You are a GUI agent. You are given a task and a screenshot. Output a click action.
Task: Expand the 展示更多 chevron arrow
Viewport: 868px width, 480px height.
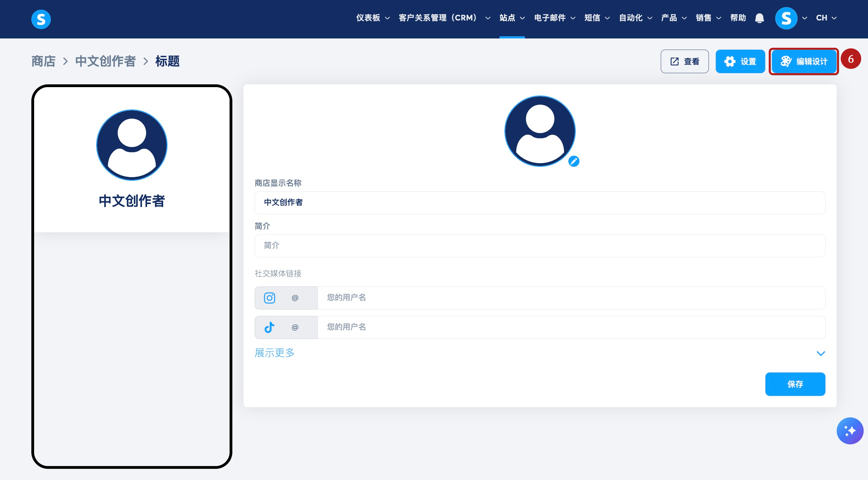(821, 353)
